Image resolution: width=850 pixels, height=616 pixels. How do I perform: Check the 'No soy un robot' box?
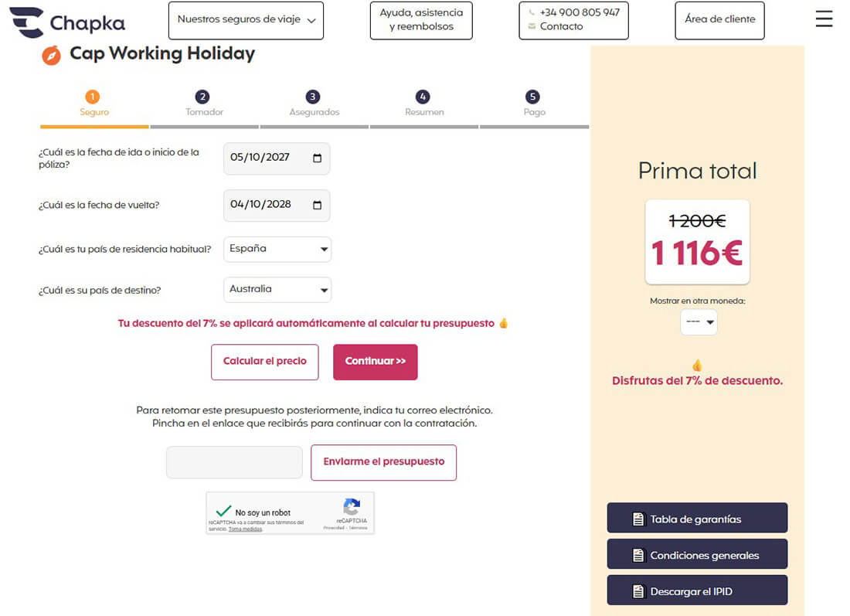click(x=224, y=509)
